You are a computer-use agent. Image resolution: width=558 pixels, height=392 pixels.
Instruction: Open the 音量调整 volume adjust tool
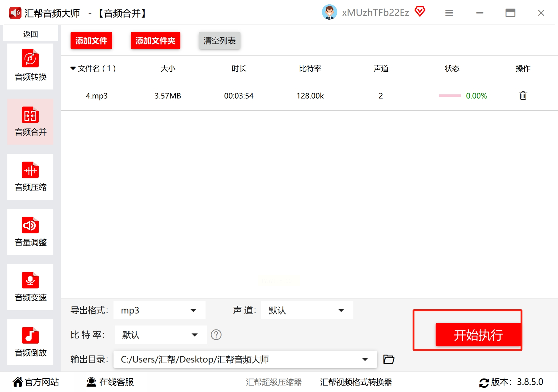(30, 232)
